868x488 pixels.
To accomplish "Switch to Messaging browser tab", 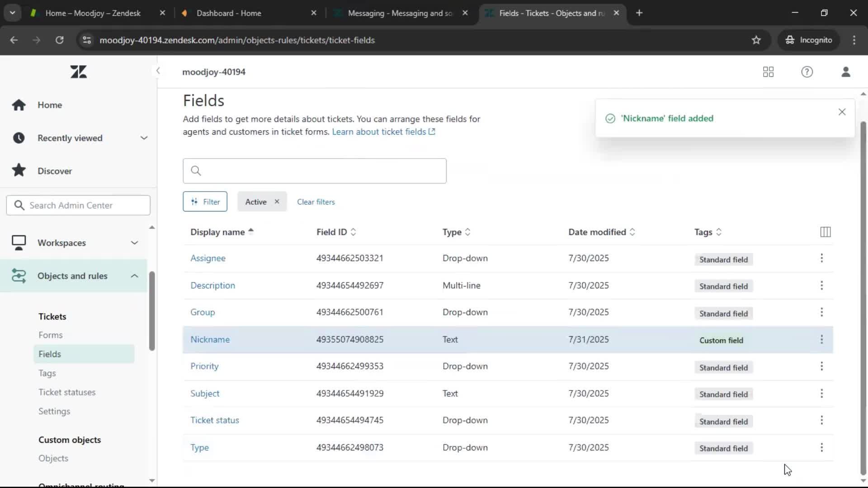I will [400, 13].
